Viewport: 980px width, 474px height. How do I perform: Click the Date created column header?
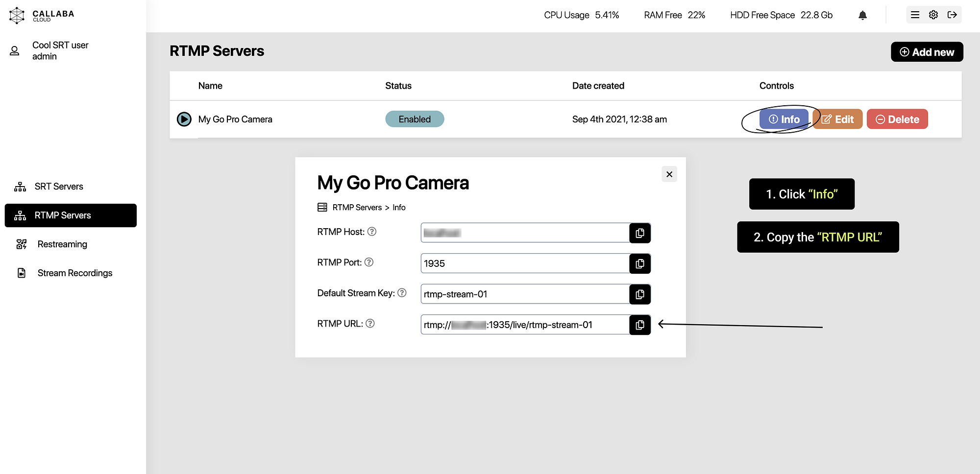(x=598, y=86)
